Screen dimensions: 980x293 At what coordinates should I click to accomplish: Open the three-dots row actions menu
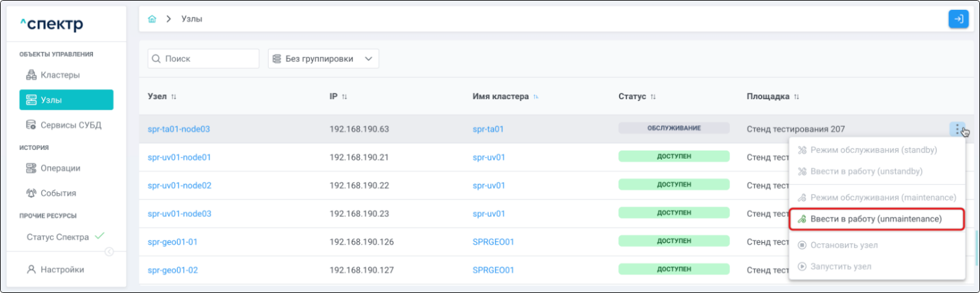[958, 129]
